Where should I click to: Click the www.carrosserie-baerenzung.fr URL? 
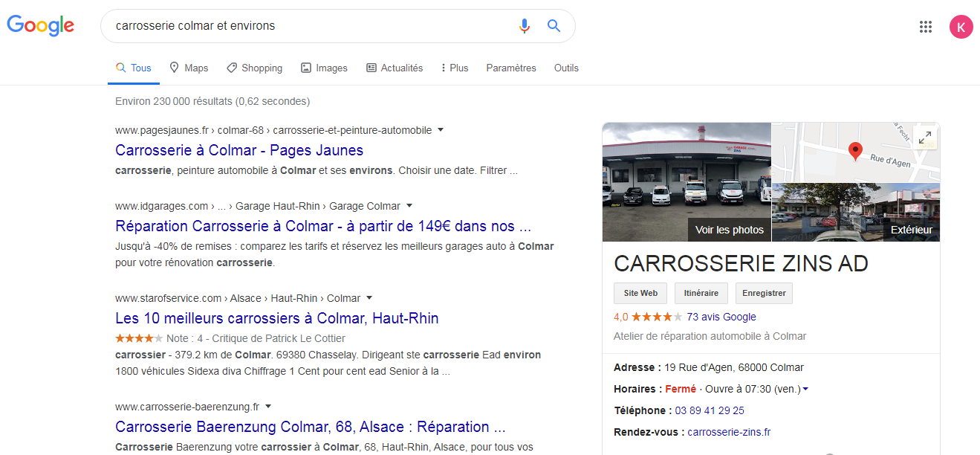[187, 407]
